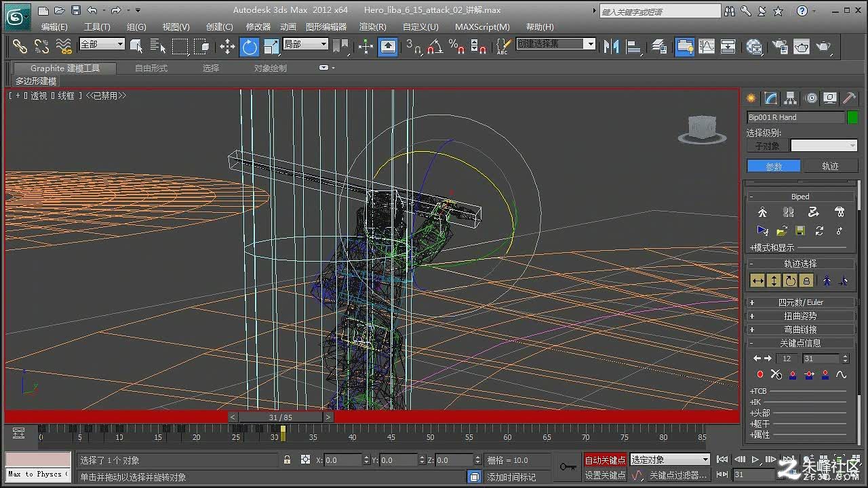Screen dimensions: 868x488
Task: Click the Unlink Selection chain icon
Action: pyautogui.click(x=41, y=46)
